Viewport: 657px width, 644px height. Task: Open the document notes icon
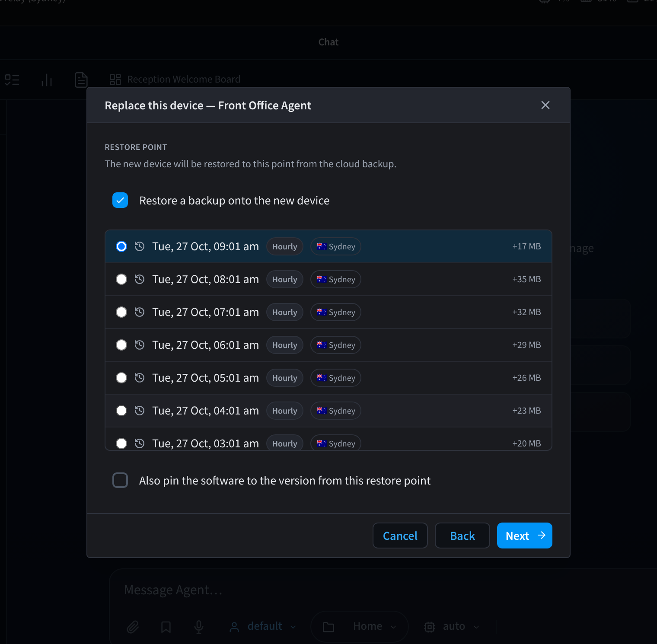(x=81, y=80)
